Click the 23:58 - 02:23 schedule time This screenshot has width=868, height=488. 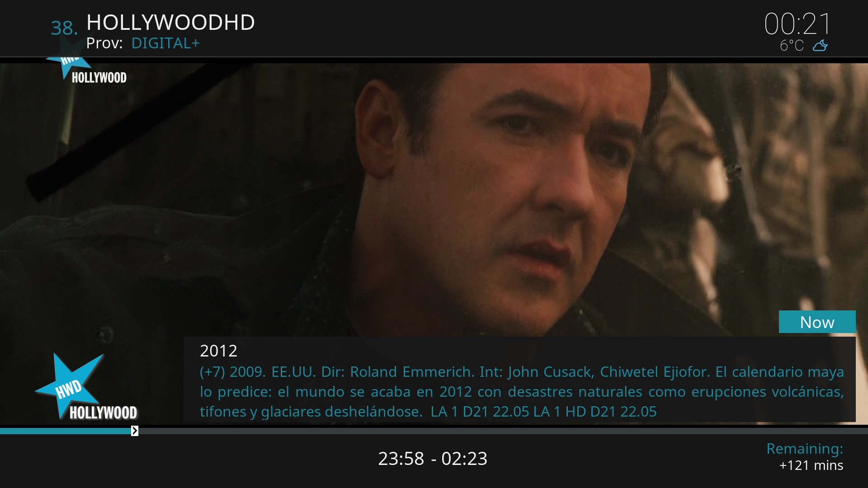tap(433, 459)
